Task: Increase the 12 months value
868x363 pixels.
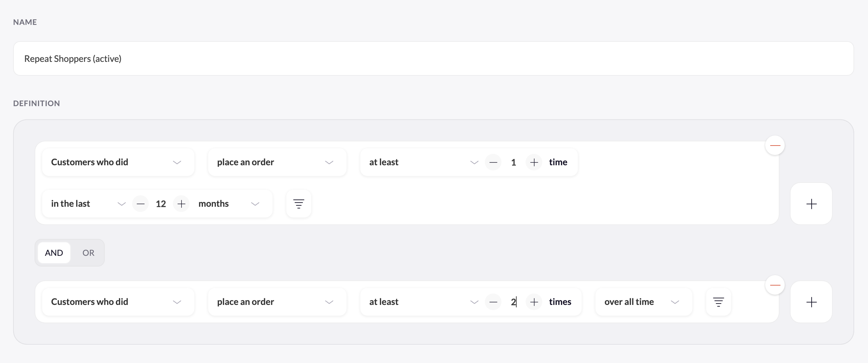Action: [181, 204]
